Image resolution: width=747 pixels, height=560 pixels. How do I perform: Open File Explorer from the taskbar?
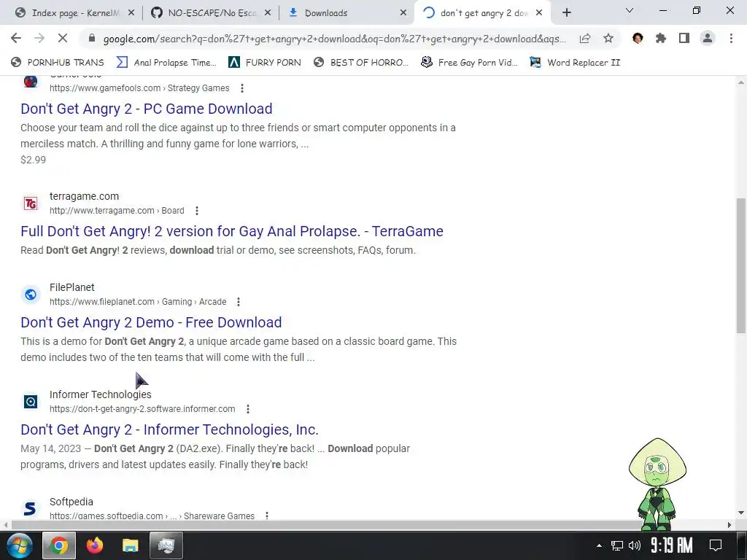click(x=130, y=545)
